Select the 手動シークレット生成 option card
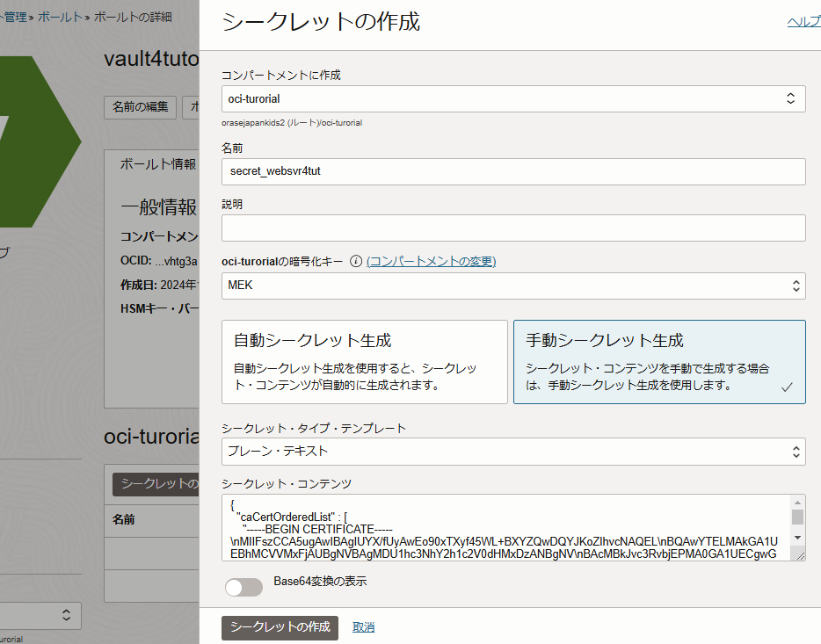821x644 pixels. click(x=659, y=362)
